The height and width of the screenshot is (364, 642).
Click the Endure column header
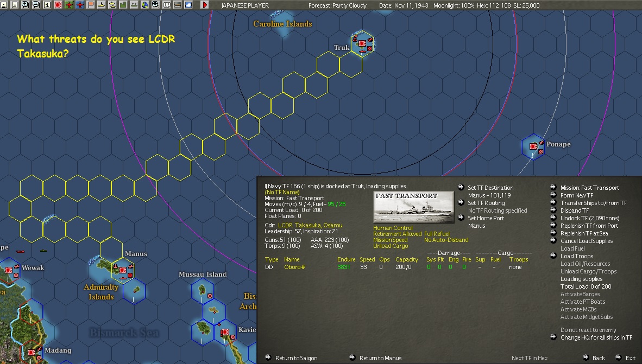(x=346, y=259)
